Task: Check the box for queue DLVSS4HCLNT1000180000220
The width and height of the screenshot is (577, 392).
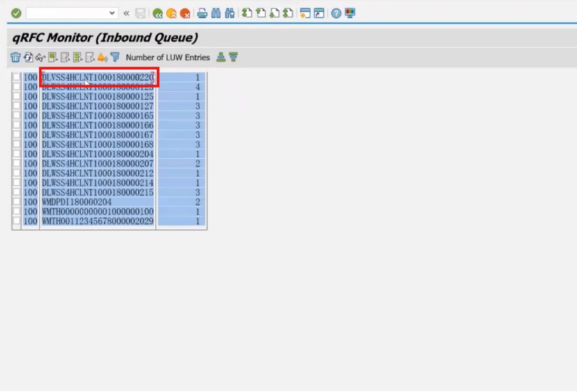Action: coord(17,77)
